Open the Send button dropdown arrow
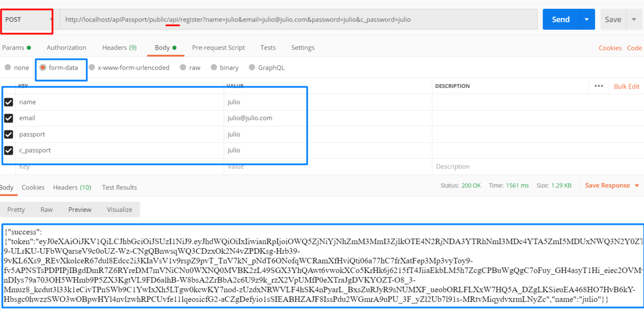 [x=586, y=19]
